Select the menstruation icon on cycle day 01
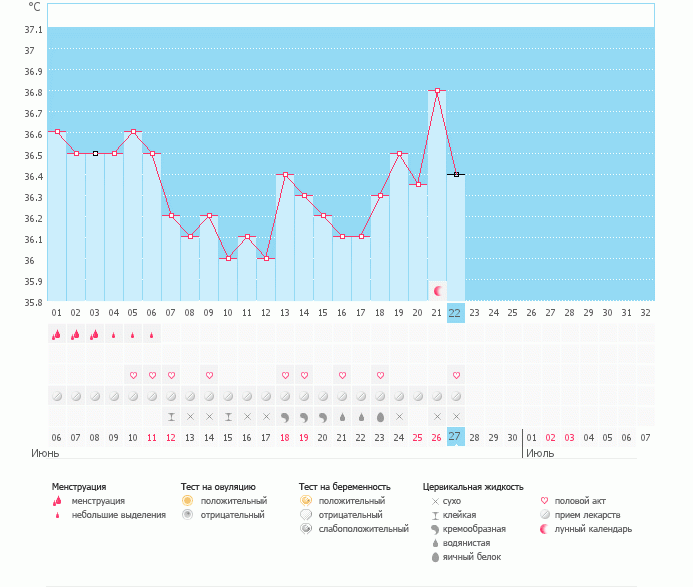The height and width of the screenshot is (587, 693). 57,335
